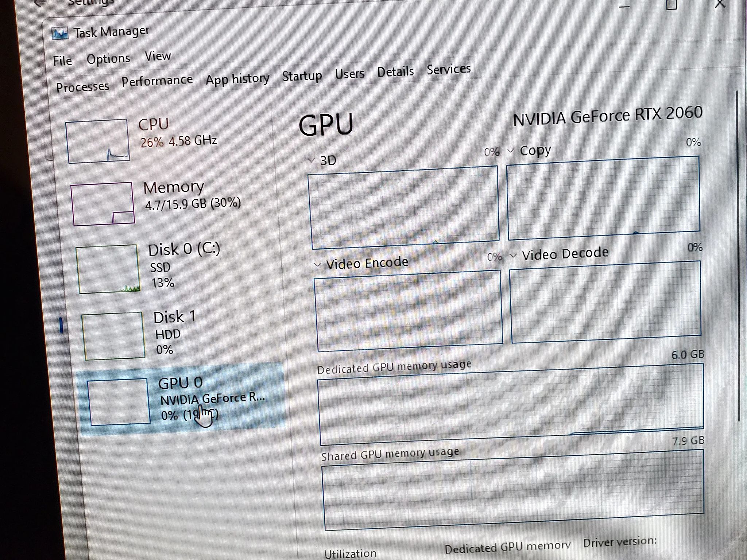Show the Services tab
Viewport: 747px width, 560px height.
[449, 69]
